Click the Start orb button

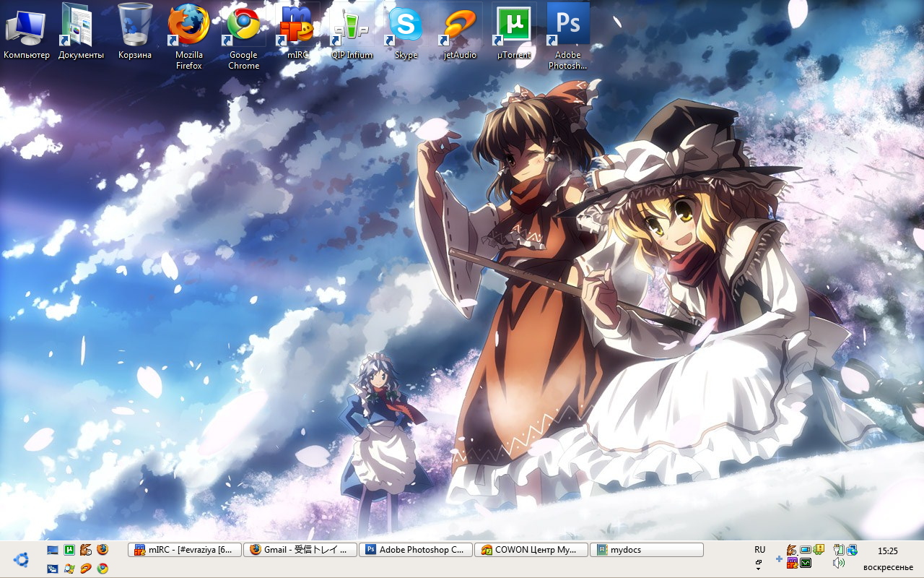(22, 559)
